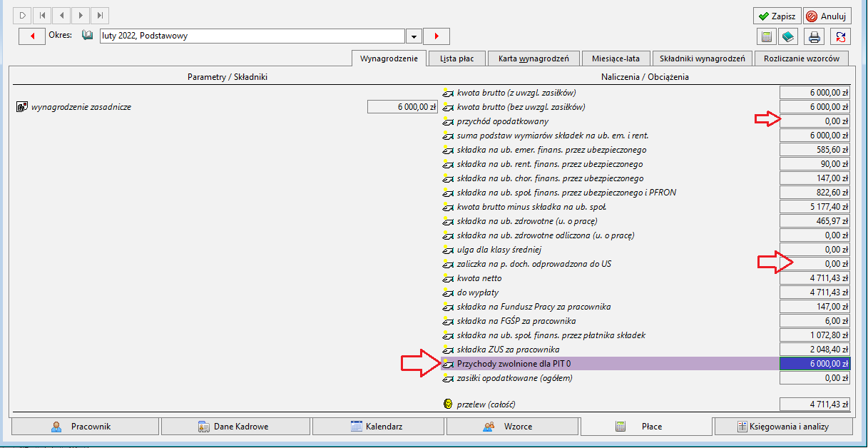Print the payroll with the printer icon

click(x=815, y=36)
